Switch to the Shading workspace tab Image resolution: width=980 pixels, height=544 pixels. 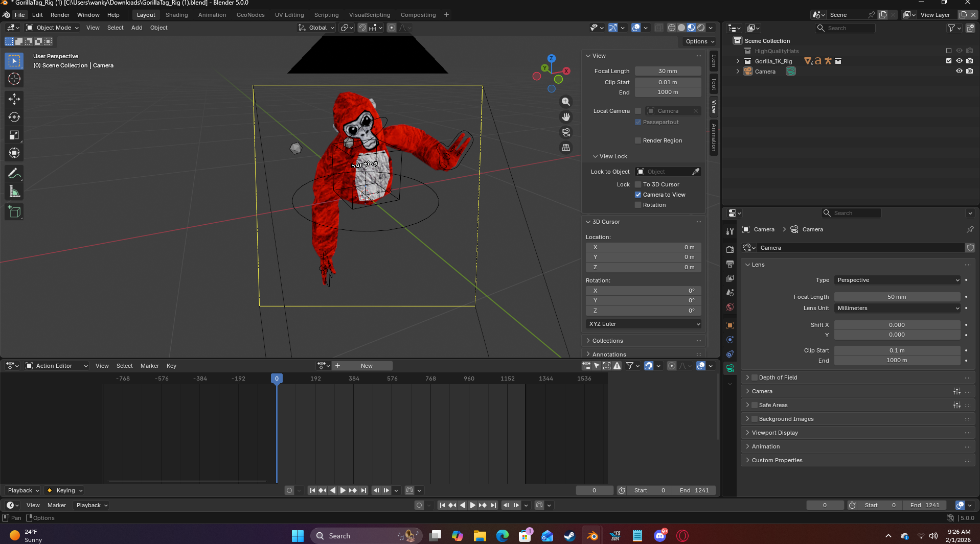pos(176,15)
